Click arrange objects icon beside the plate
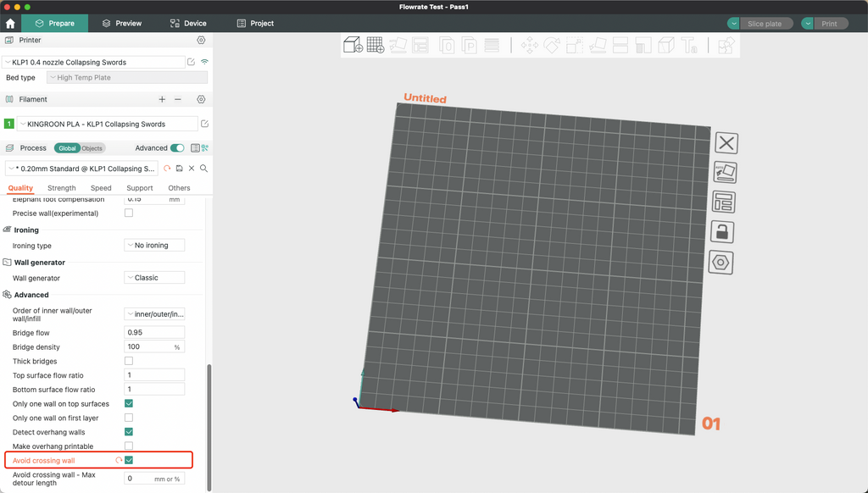 point(724,202)
